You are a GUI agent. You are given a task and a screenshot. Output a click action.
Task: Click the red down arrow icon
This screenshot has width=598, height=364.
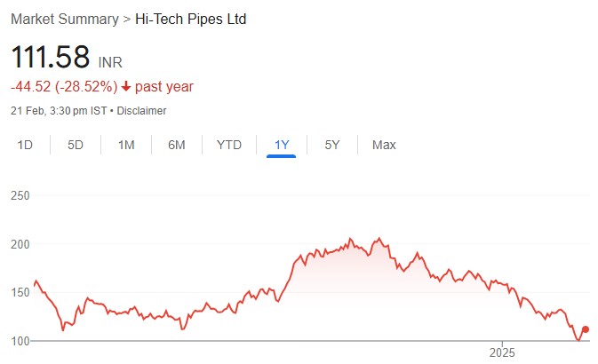[x=127, y=87]
